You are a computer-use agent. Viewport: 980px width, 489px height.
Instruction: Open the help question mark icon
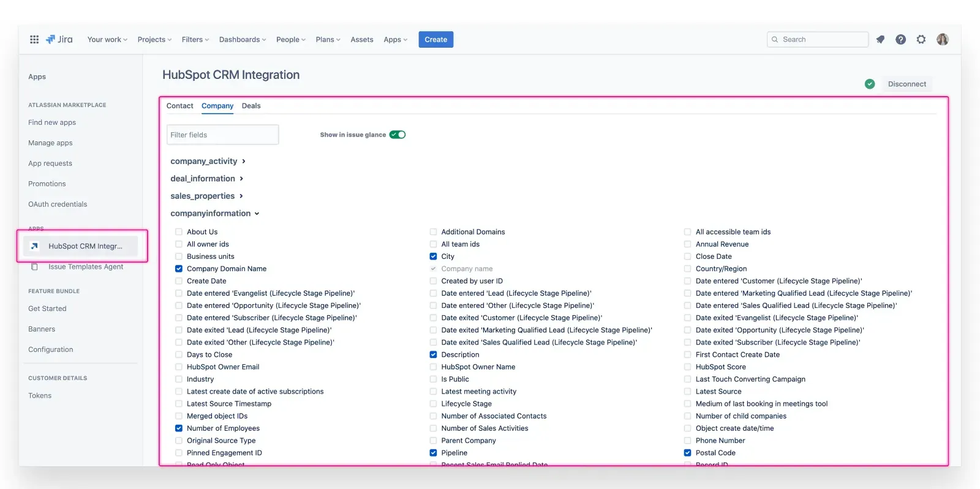click(x=900, y=39)
